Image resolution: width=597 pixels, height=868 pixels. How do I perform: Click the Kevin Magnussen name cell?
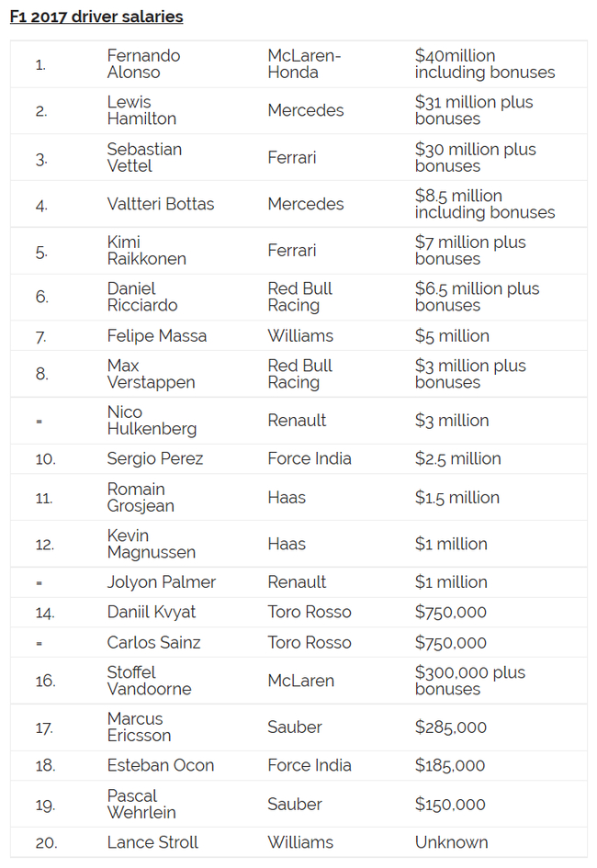point(152,544)
